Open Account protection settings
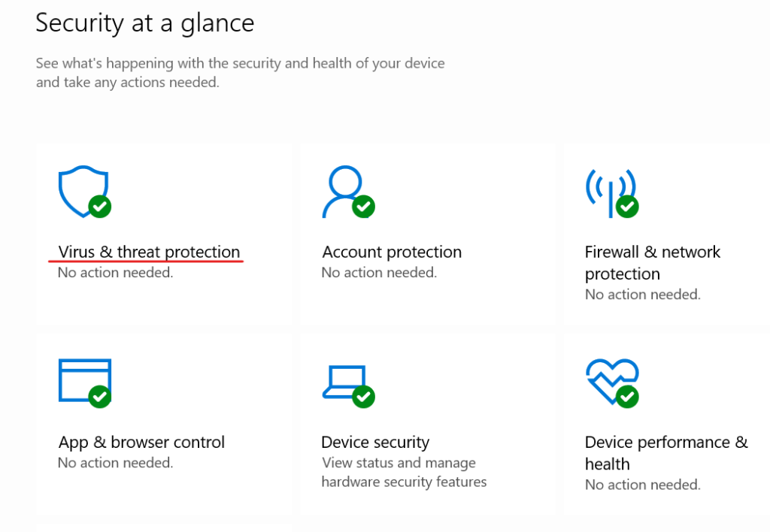 [391, 252]
